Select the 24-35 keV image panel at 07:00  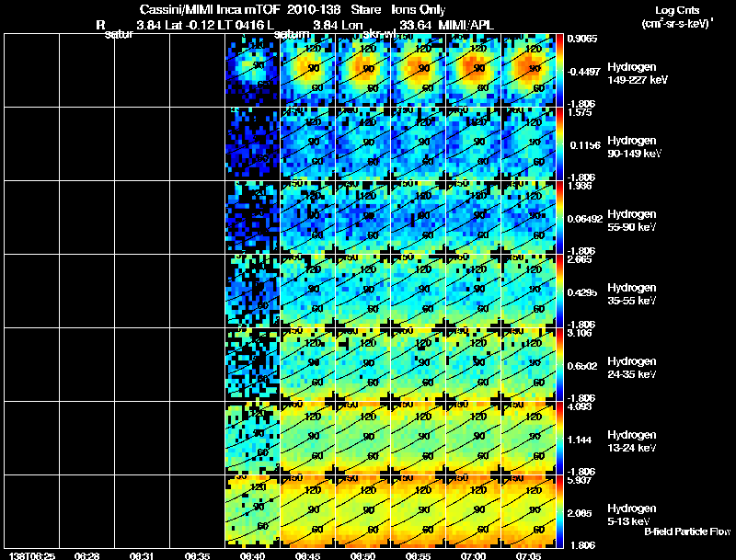point(473,365)
